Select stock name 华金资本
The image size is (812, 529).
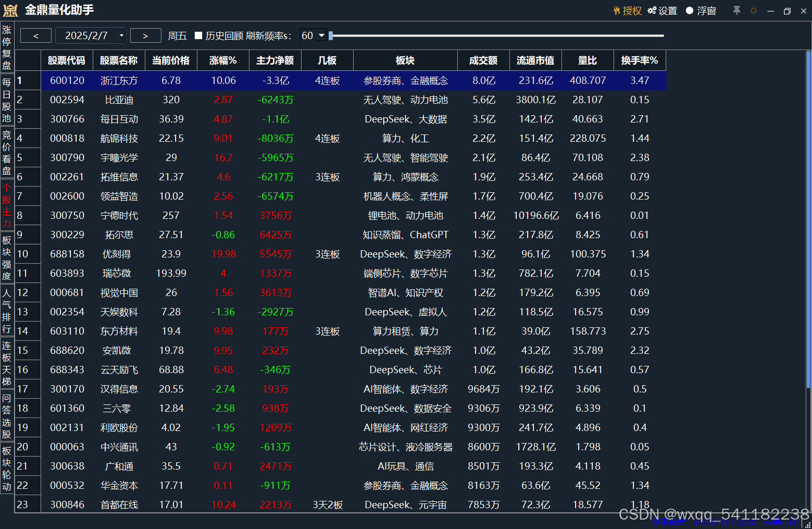coord(119,485)
